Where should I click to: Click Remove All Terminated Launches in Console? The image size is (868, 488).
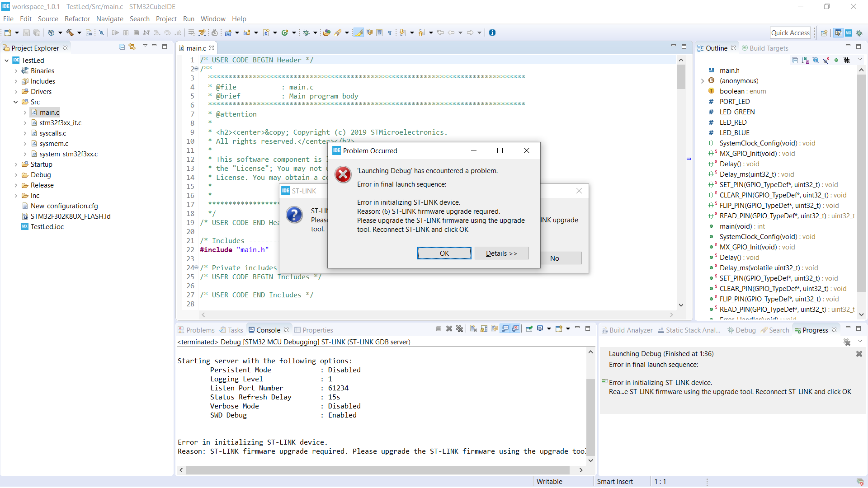point(459,329)
